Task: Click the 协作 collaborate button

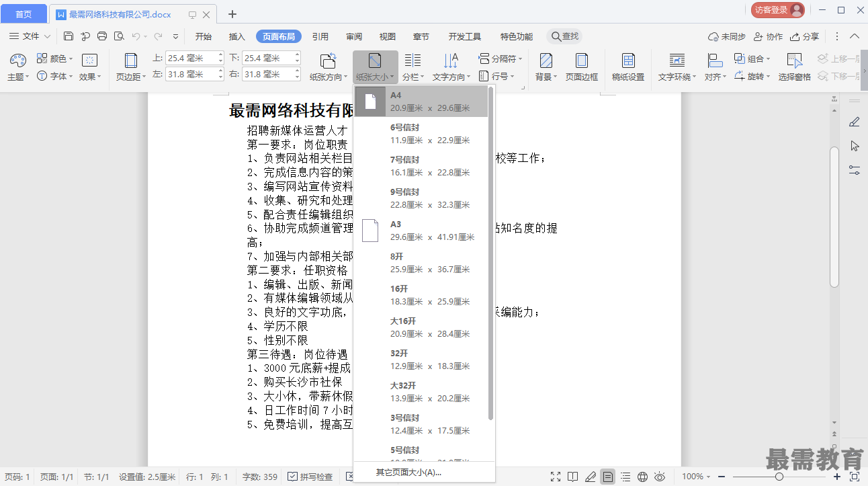Action: tap(769, 36)
